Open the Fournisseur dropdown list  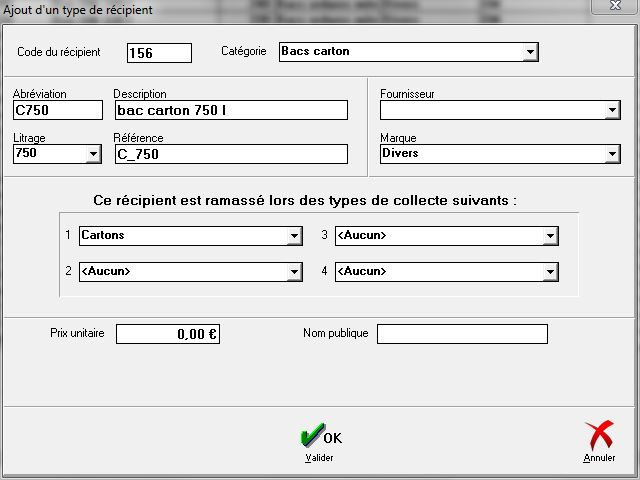(x=612, y=111)
